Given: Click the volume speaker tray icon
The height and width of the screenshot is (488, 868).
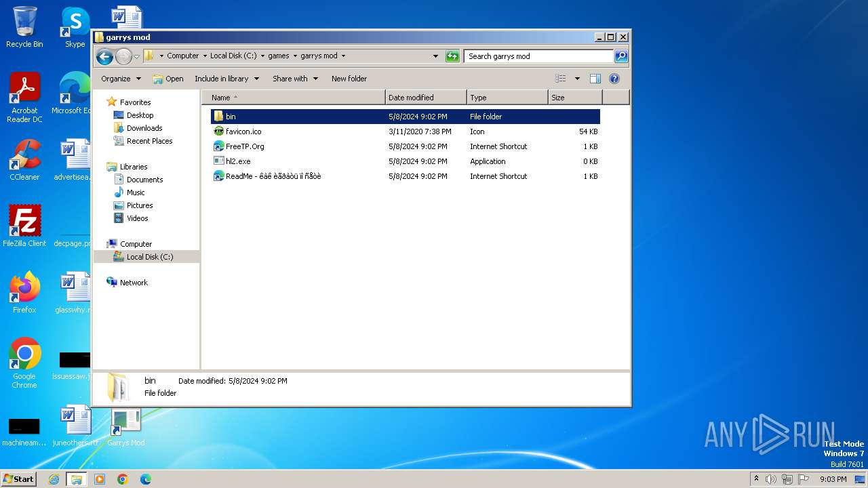Looking at the screenshot, I should 770,479.
